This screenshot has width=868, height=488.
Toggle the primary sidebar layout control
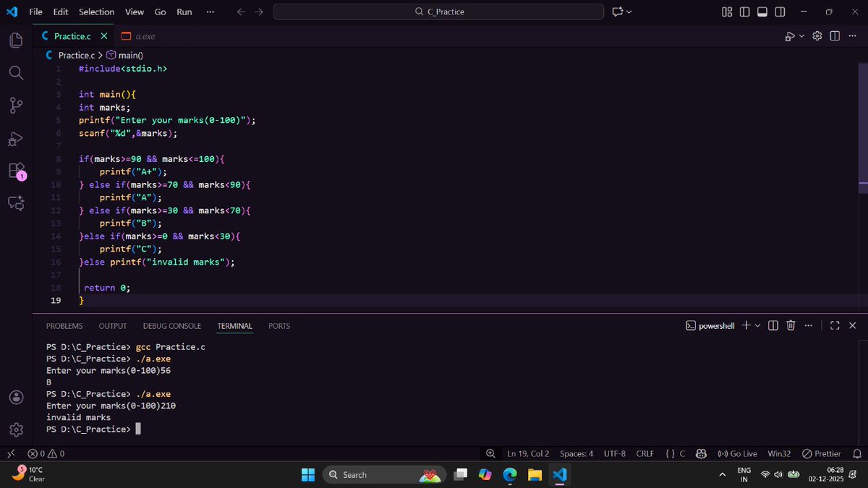pos(744,12)
